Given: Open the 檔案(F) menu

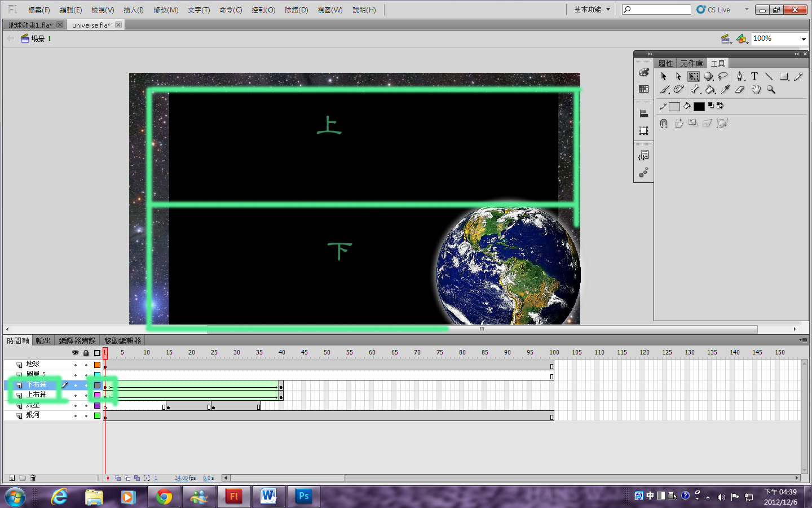Looking at the screenshot, I should point(39,10).
